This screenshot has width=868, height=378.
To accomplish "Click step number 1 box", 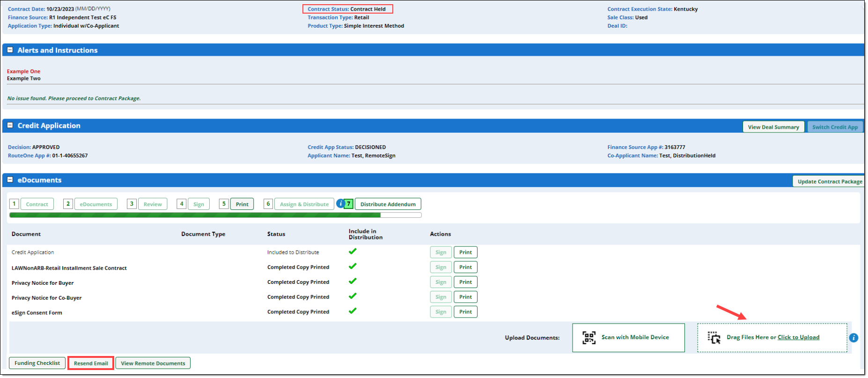I will coord(14,204).
